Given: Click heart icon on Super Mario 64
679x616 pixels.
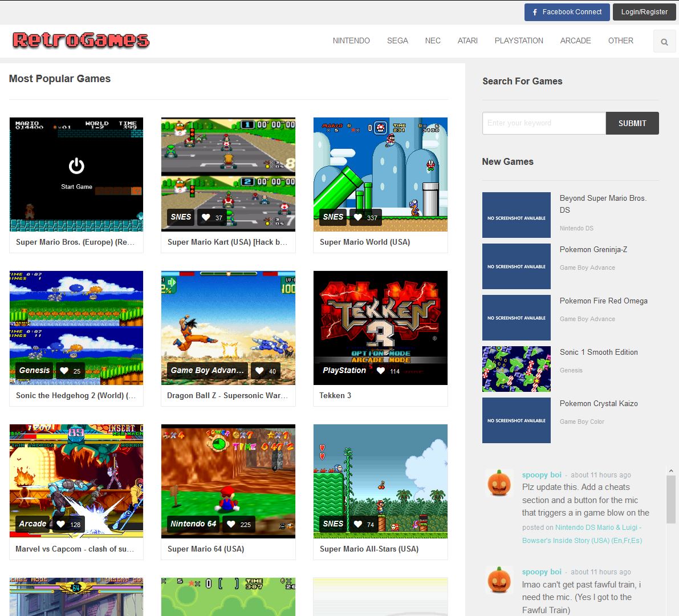Looking at the screenshot, I should click(231, 524).
